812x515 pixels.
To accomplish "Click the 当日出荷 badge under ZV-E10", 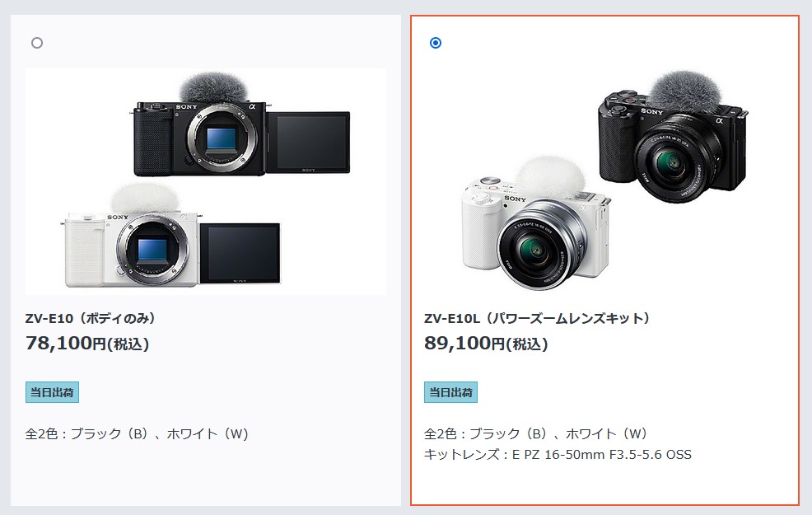I will [53, 392].
